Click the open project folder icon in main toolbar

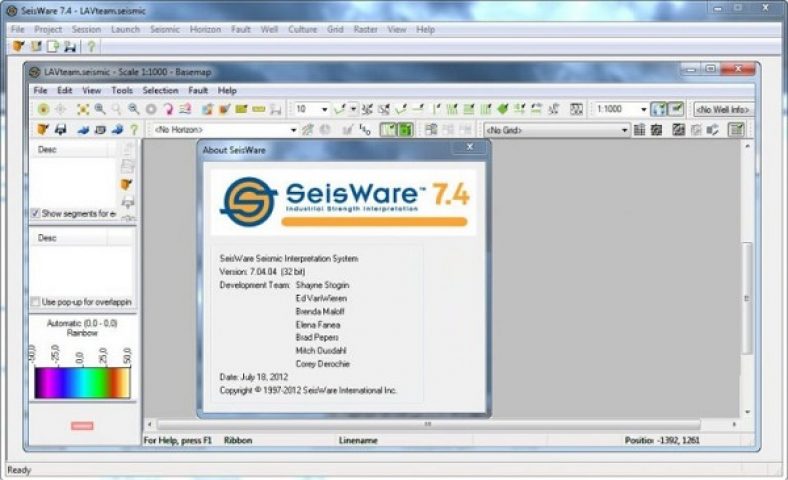(x=19, y=46)
